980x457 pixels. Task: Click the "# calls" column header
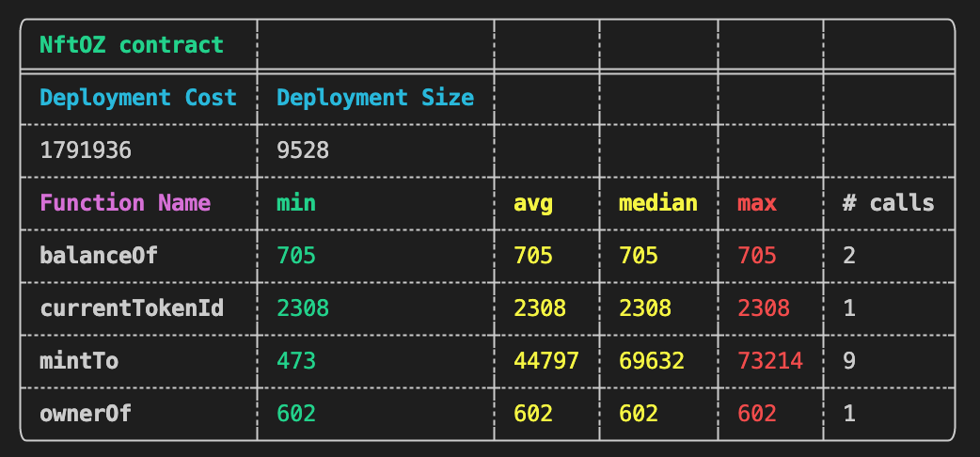pos(888,203)
